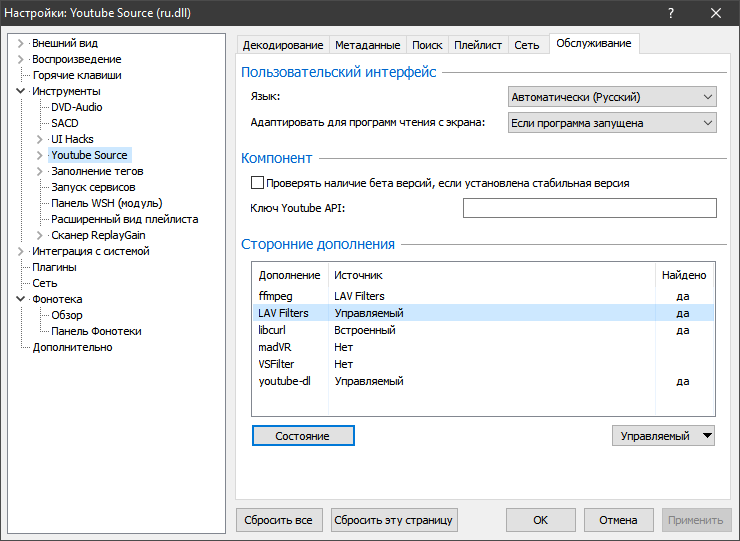Expand the UI Hacks tree node

(40, 139)
